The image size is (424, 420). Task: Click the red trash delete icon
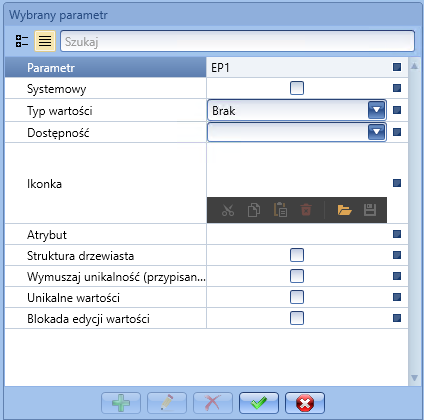[x=306, y=210]
